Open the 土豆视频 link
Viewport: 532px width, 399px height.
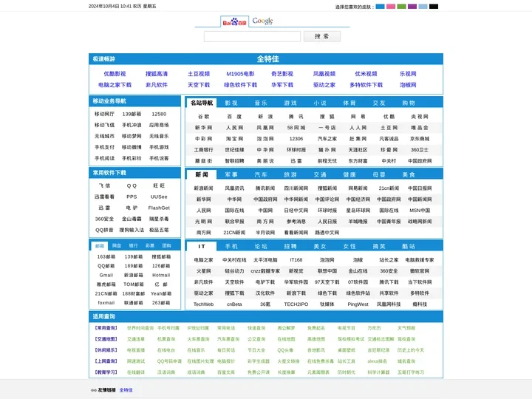tap(199, 74)
